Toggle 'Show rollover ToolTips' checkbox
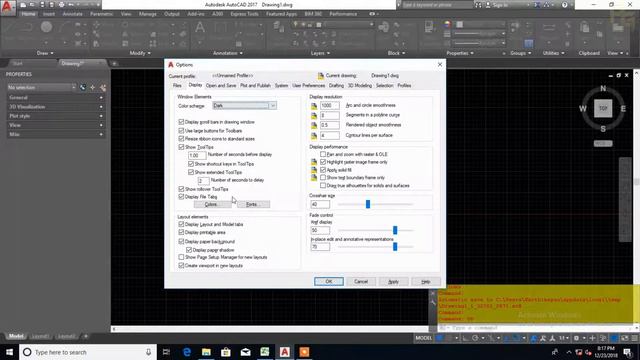The image size is (640, 360). click(x=181, y=189)
